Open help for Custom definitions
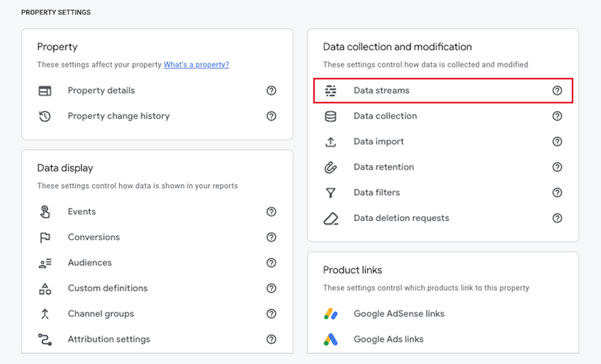Viewport: 601px width, 364px height. pyautogui.click(x=272, y=288)
